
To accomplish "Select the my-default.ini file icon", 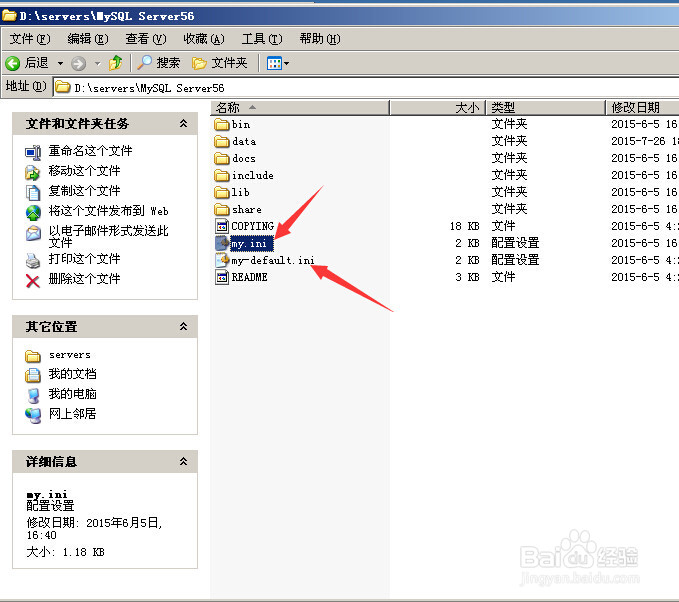I will 222,260.
